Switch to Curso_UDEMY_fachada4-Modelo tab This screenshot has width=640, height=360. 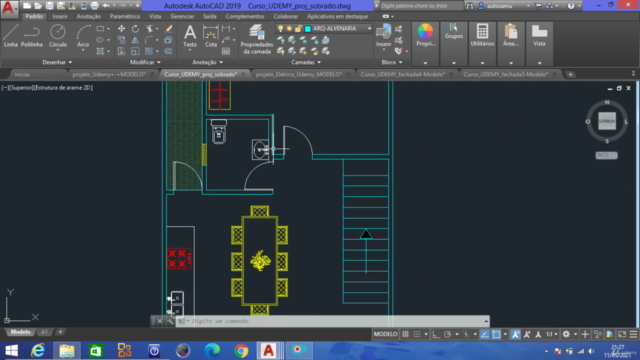(402, 74)
